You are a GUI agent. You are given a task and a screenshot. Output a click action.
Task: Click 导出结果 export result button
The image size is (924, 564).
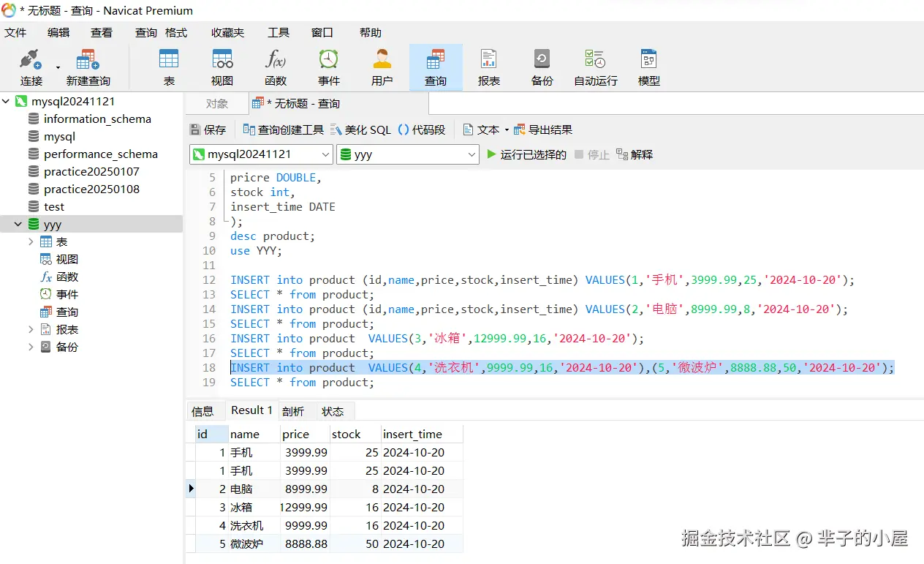point(543,129)
